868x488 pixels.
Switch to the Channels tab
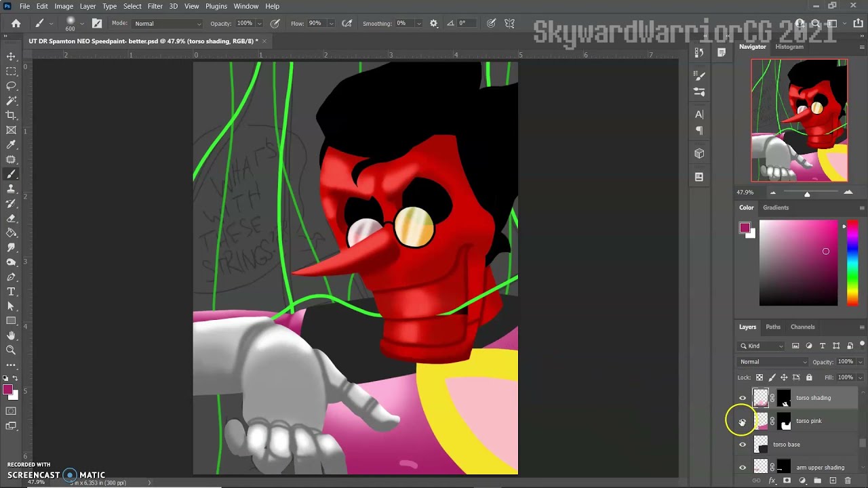click(x=802, y=327)
